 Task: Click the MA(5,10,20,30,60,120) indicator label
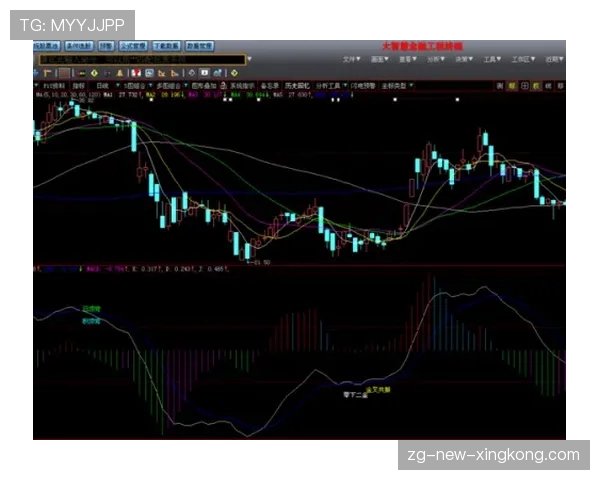click(69, 95)
